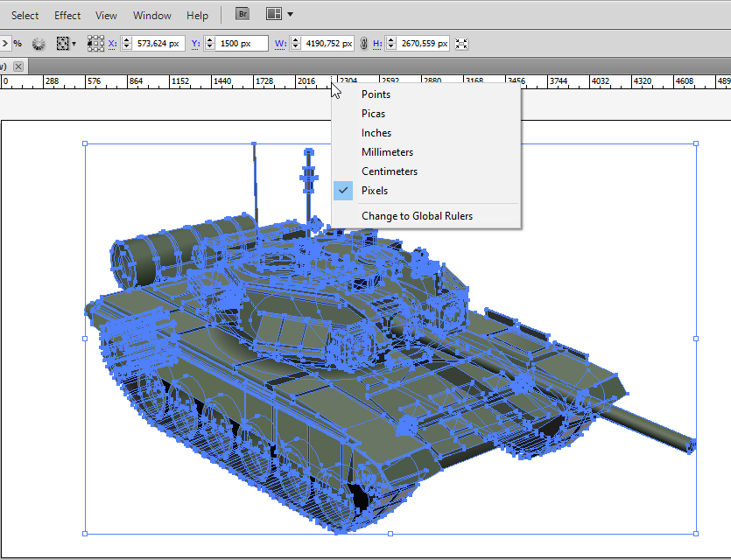Click the align selection dashed-square icon

coord(62,43)
